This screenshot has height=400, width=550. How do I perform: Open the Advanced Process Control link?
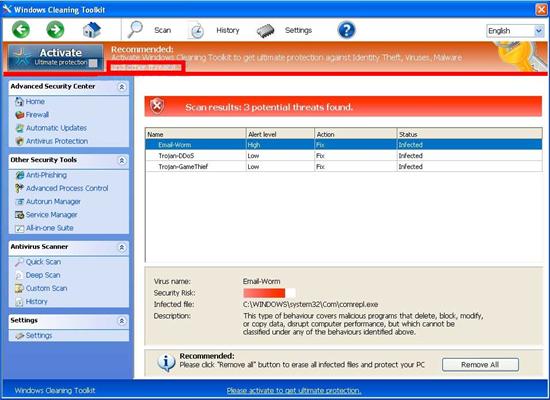pyautogui.click(x=67, y=188)
